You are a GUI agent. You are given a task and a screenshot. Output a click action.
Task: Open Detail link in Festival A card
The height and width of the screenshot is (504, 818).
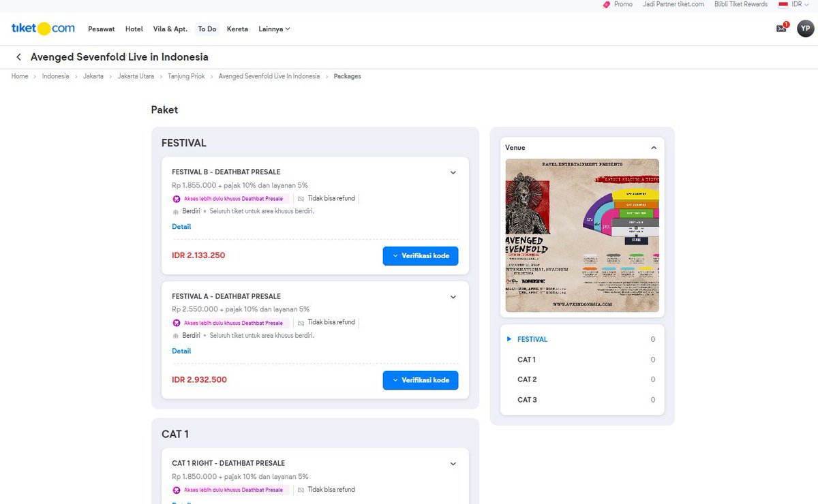[x=181, y=351]
